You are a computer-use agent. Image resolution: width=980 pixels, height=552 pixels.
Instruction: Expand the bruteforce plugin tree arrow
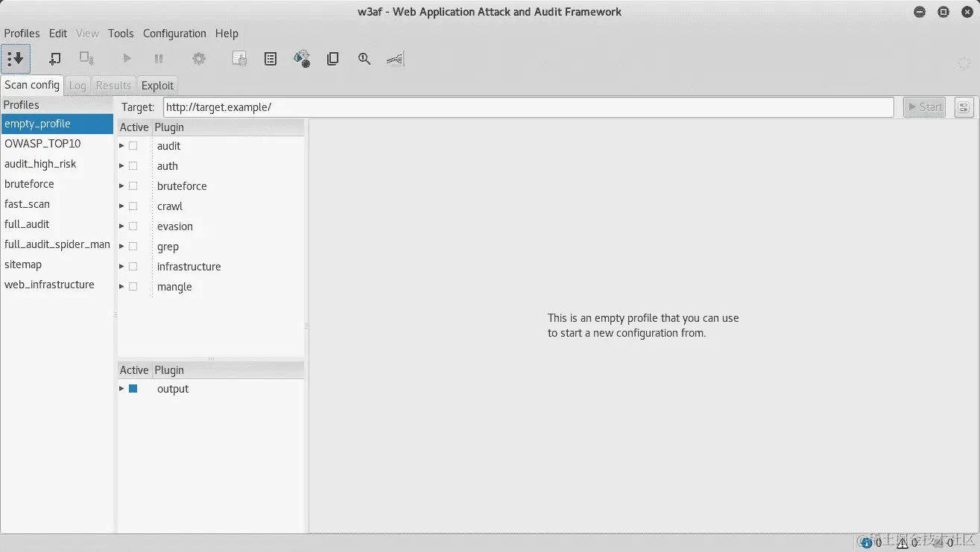coord(121,186)
